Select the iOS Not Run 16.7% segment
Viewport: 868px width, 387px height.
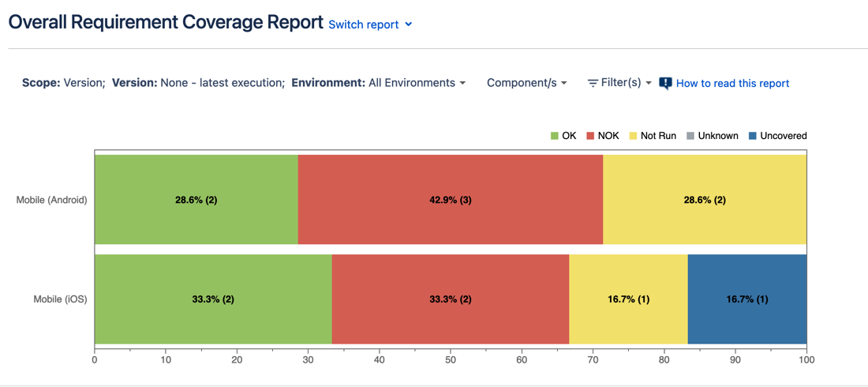[x=628, y=299]
